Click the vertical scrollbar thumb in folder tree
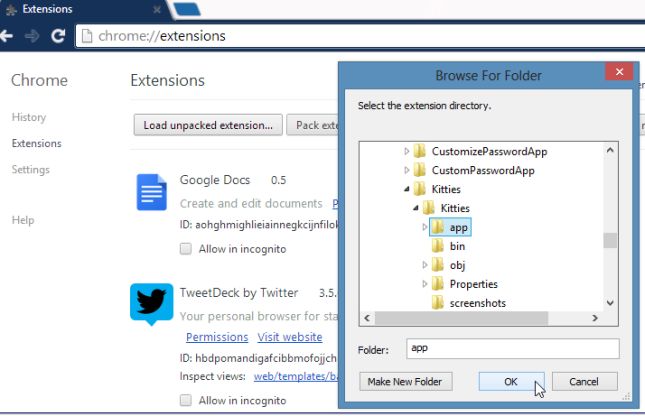645x416 pixels. coord(610,240)
